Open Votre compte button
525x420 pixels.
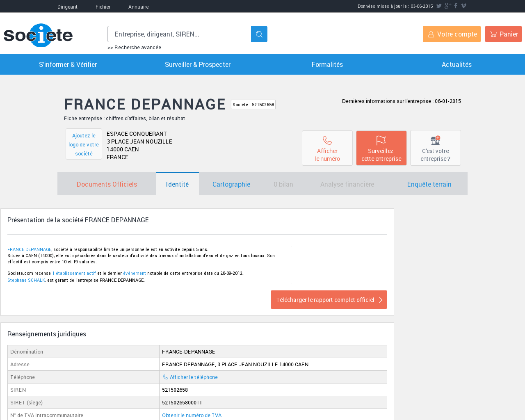pos(452,34)
